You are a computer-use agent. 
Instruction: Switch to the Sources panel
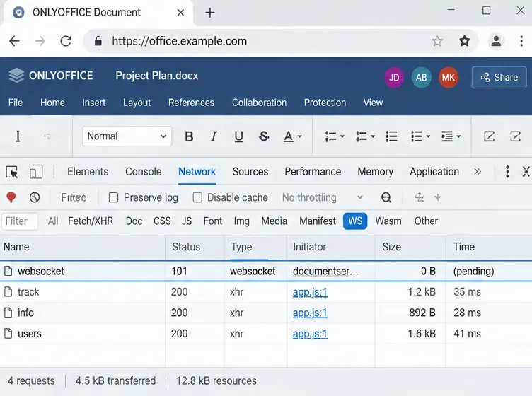[250, 172]
